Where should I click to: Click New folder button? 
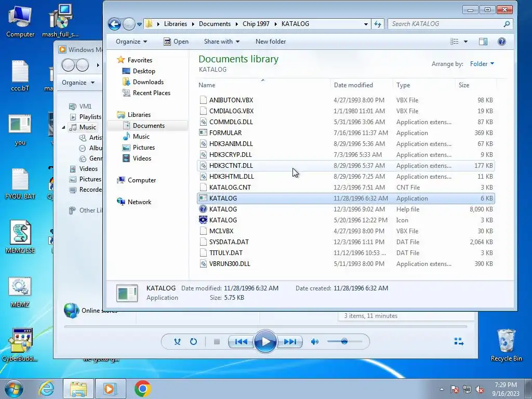coord(270,42)
